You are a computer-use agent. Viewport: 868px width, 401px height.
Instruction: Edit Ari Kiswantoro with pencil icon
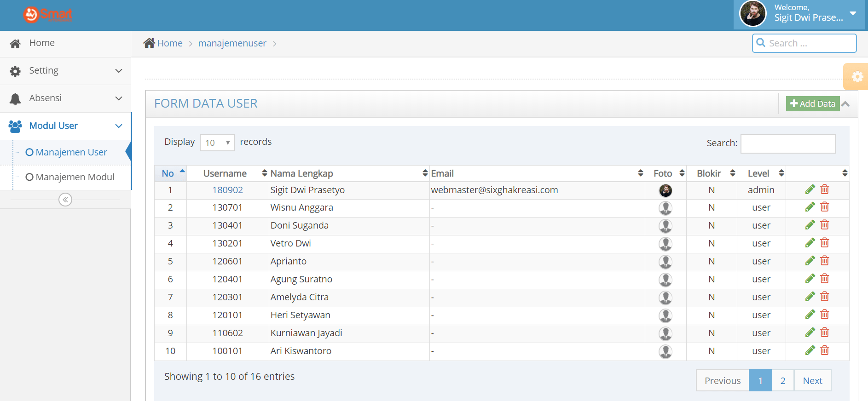click(x=810, y=351)
